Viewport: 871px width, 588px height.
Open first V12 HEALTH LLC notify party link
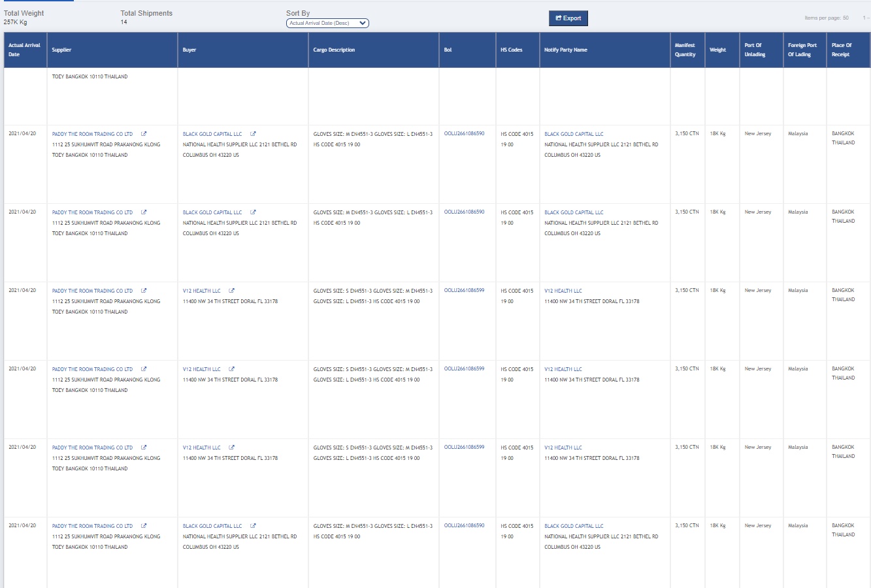(x=563, y=291)
